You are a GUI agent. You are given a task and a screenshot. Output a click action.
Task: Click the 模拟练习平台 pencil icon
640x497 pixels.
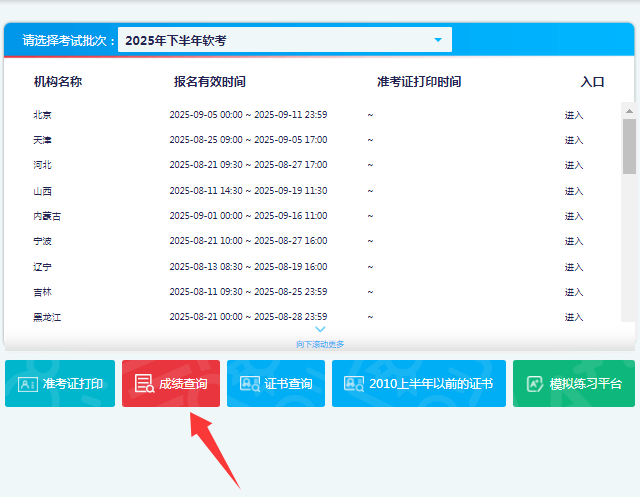[535, 384]
